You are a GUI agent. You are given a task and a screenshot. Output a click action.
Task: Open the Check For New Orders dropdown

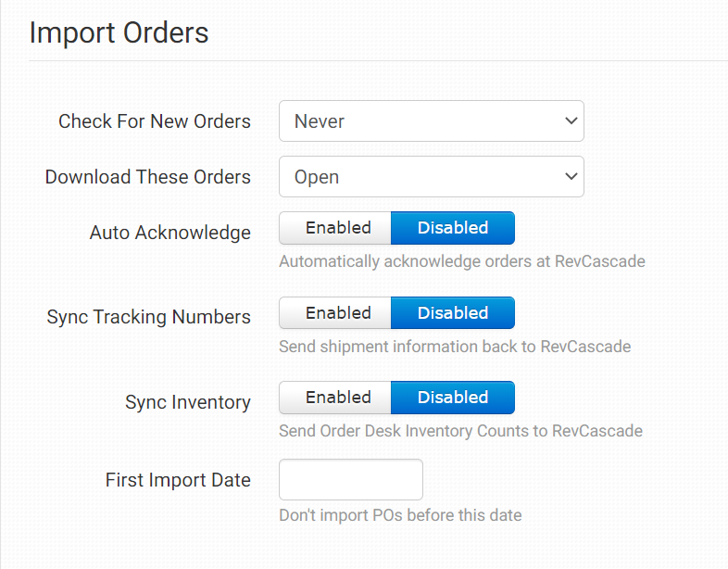(x=431, y=120)
